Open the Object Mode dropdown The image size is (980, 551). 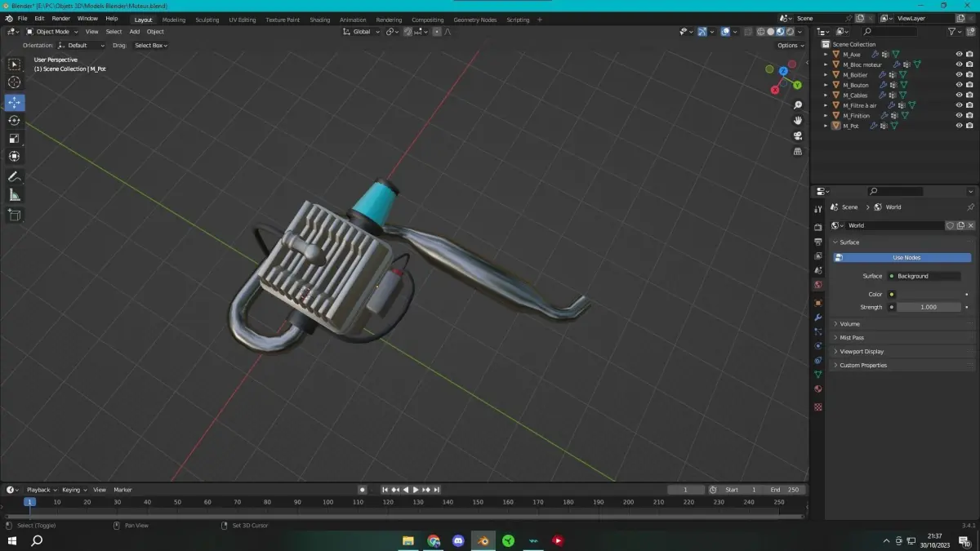52,32
